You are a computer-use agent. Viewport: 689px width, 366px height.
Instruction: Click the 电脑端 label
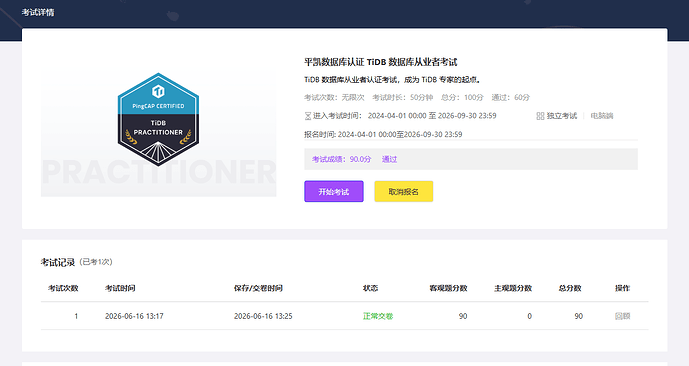602,116
